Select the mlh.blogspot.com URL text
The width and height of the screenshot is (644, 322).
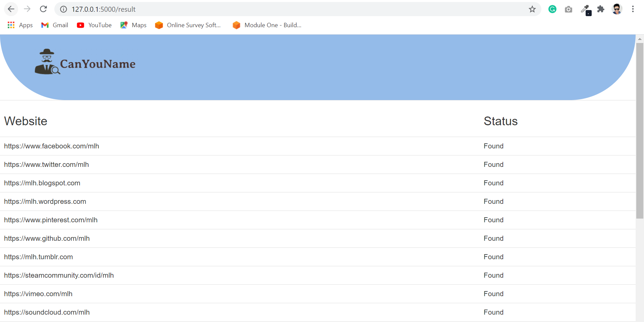click(42, 183)
